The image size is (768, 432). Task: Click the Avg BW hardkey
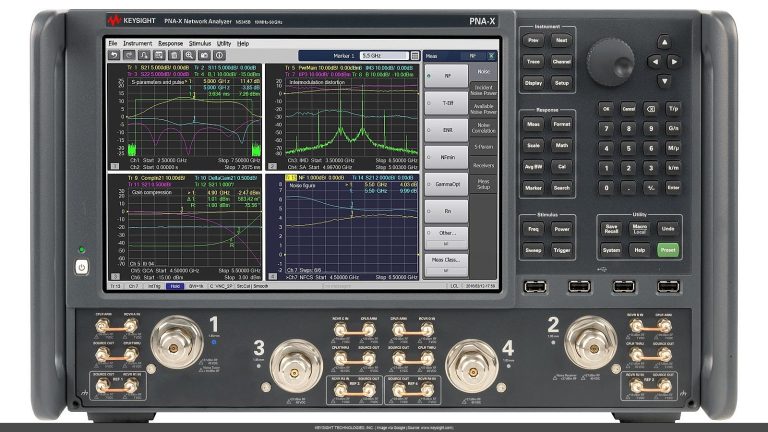(x=533, y=167)
